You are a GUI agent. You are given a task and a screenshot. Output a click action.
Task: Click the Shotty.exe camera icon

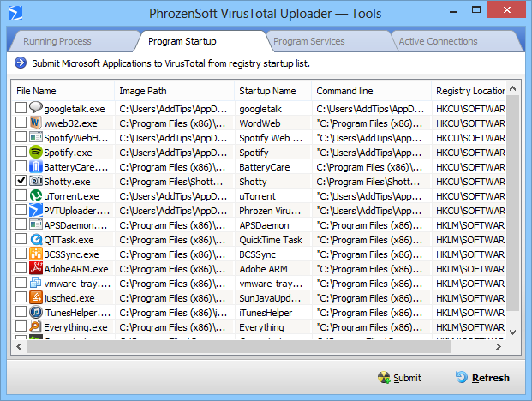pos(36,181)
